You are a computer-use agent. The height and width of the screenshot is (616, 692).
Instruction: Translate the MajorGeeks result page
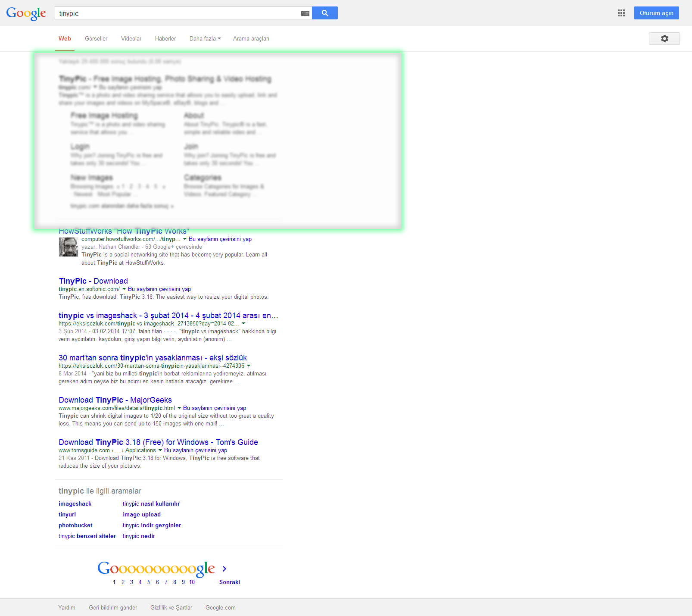215,408
